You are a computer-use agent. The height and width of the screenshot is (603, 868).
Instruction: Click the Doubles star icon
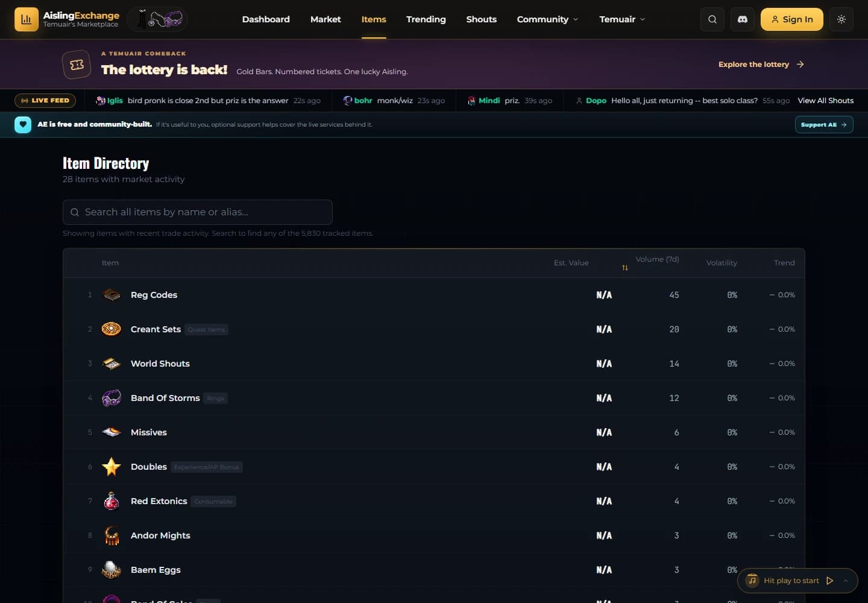pyautogui.click(x=112, y=467)
